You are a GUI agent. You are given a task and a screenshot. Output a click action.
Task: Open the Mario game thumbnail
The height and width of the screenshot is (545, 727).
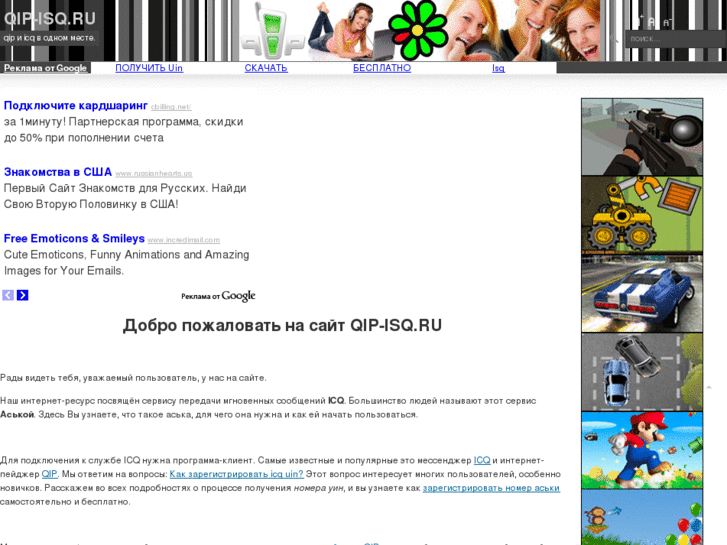tap(642, 450)
